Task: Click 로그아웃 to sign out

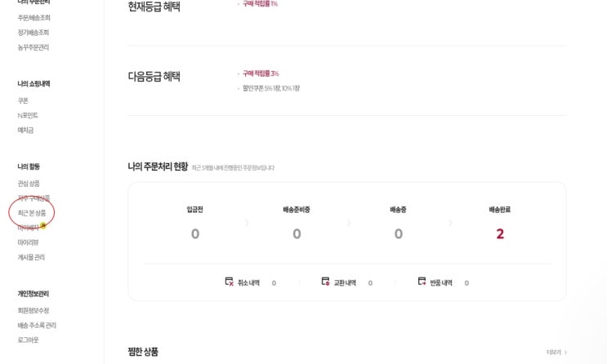Action: click(x=29, y=340)
